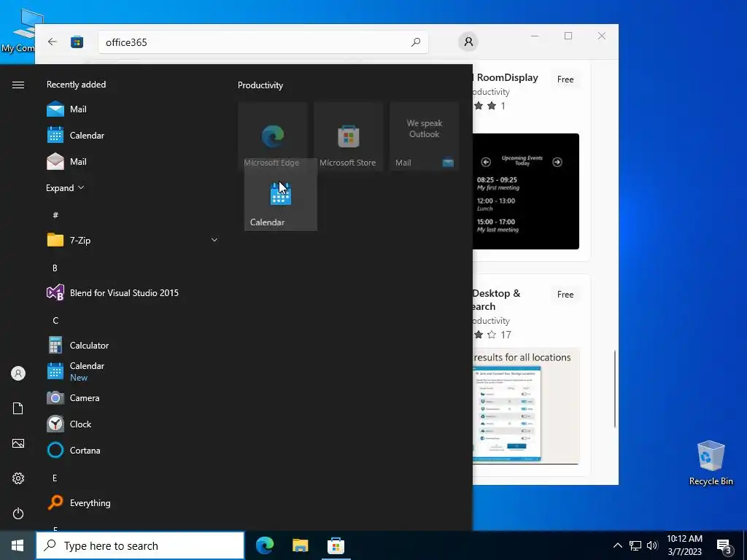
Task: Expand the 7-Zip folder chevron
Action: click(x=214, y=240)
